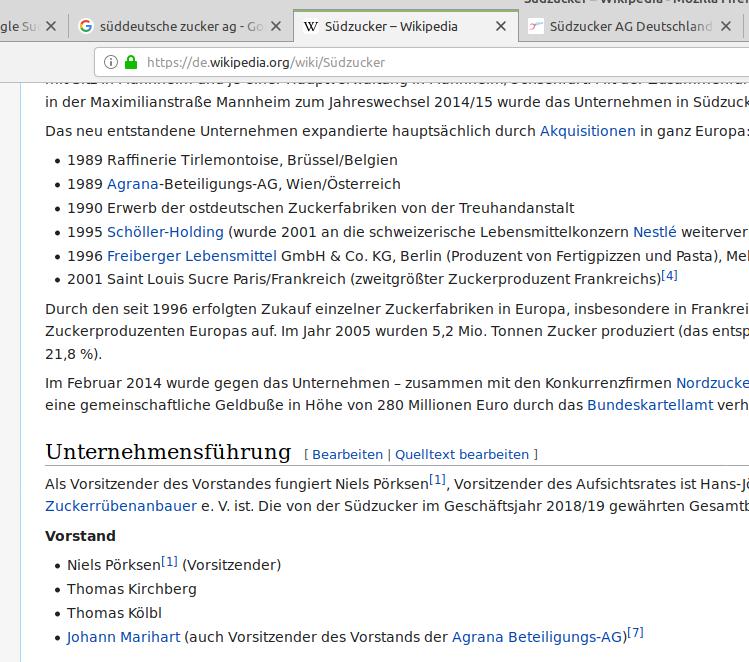The image size is (749, 662).
Task: Follow the Schöller-Holding link
Action: [165, 232]
